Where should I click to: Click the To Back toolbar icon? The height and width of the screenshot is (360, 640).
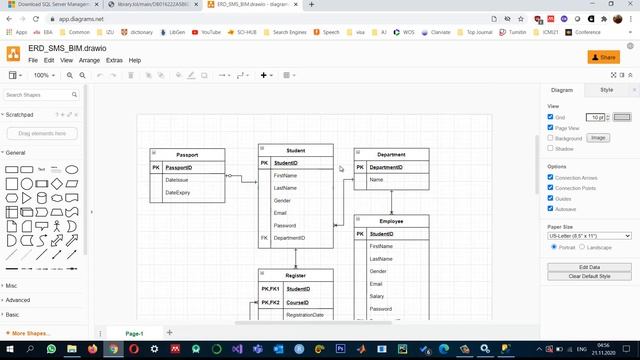(x=161, y=76)
